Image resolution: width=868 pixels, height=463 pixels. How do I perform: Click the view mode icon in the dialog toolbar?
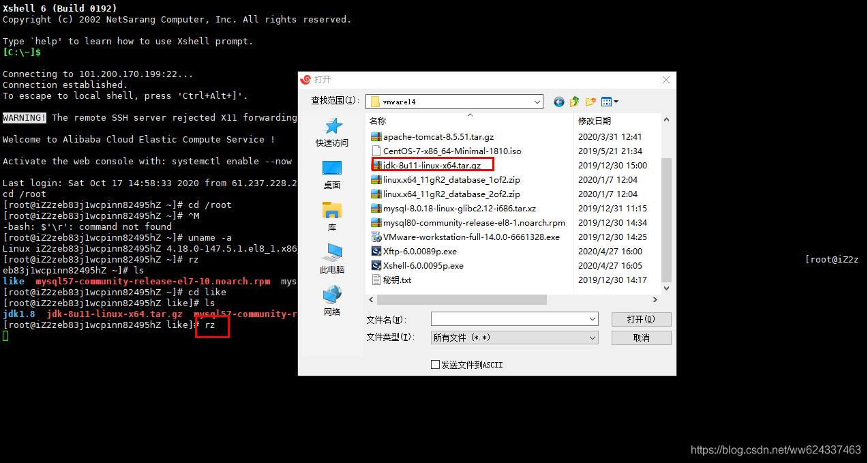[605, 101]
